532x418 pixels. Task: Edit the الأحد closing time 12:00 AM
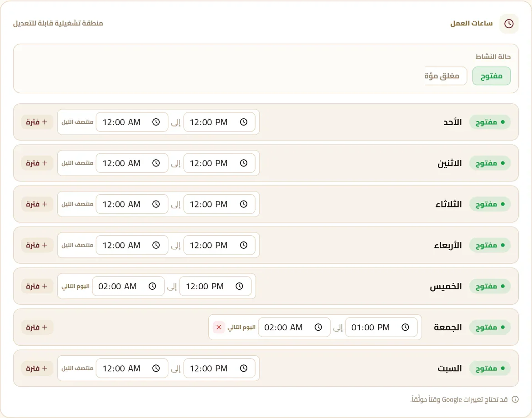tap(132, 122)
